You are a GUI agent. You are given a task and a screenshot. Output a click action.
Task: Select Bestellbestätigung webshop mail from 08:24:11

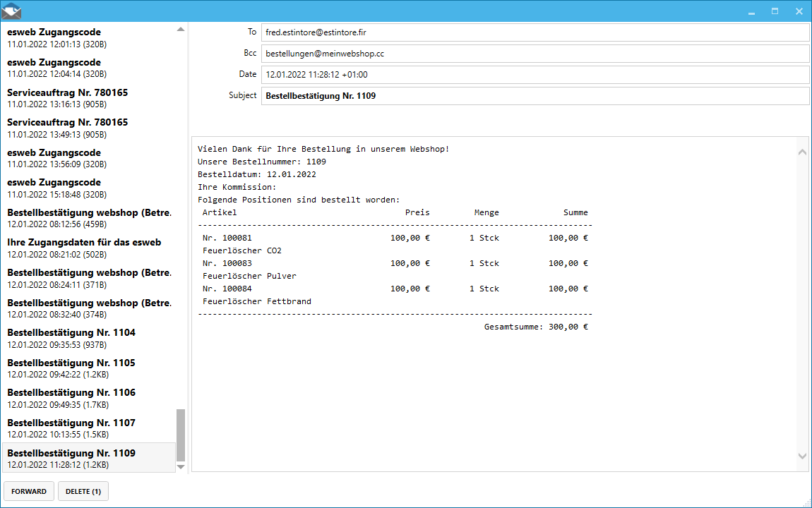(89, 278)
